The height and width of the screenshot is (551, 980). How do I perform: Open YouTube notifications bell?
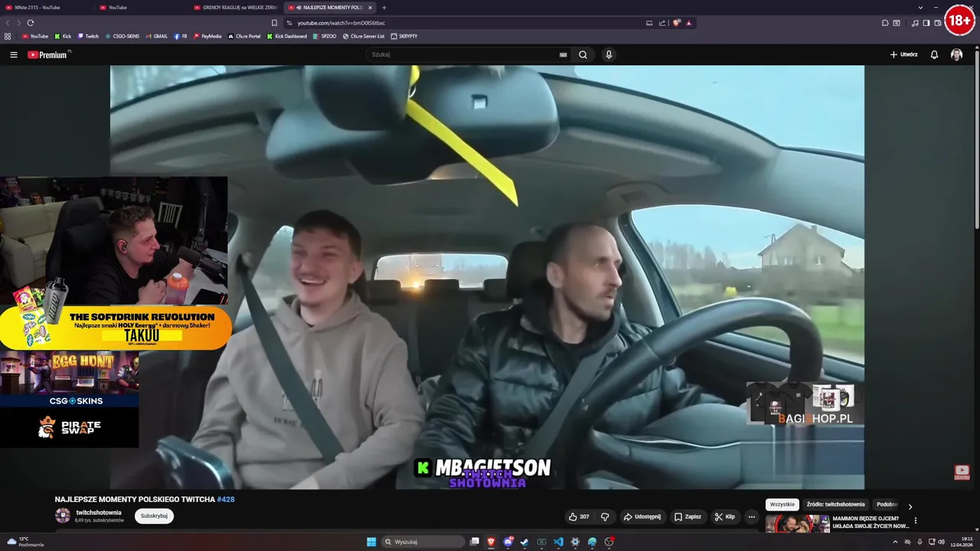pyautogui.click(x=934, y=54)
